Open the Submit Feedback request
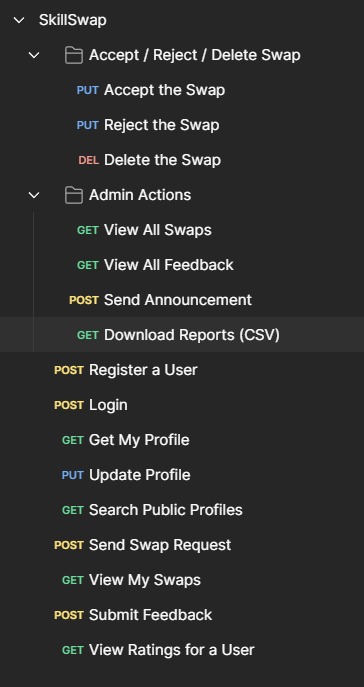Screen dimensions: 364x687 point(182,615)
